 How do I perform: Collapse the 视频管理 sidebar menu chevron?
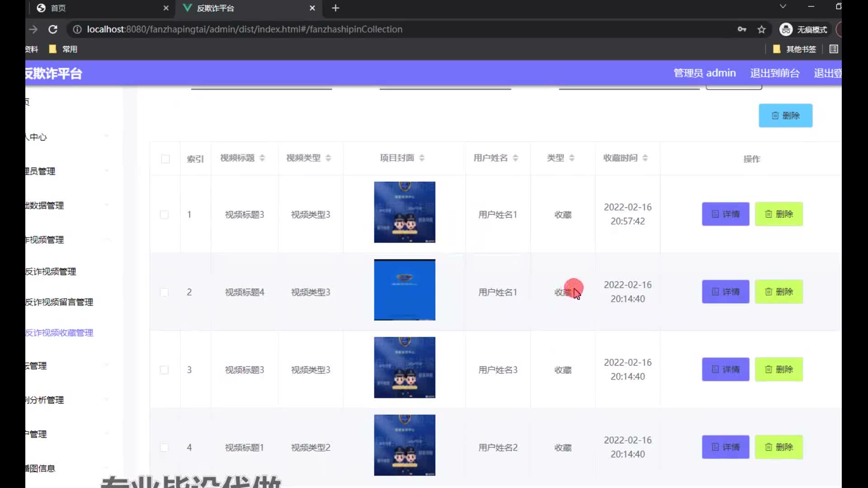[107, 239]
